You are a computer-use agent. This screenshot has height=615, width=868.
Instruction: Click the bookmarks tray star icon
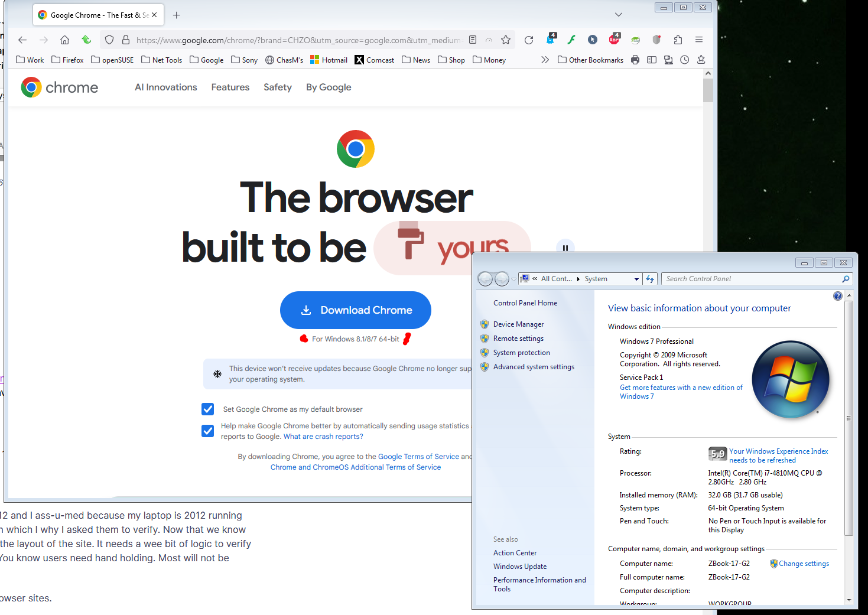701,60
